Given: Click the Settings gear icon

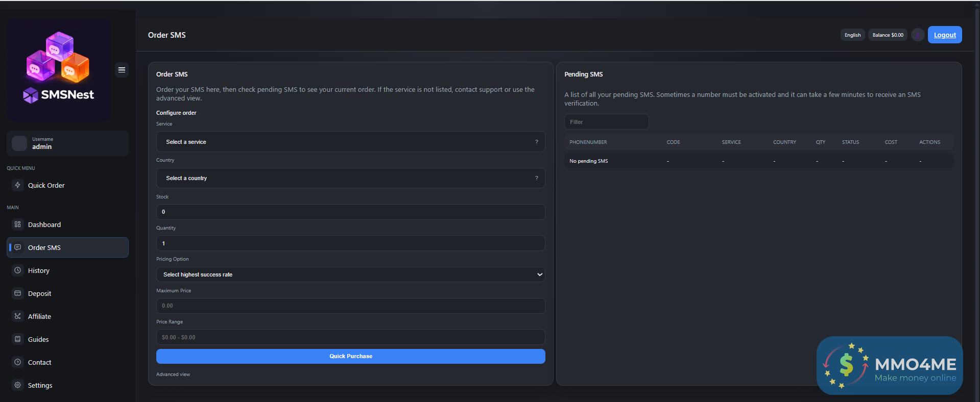Looking at the screenshot, I should tap(18, 385).
